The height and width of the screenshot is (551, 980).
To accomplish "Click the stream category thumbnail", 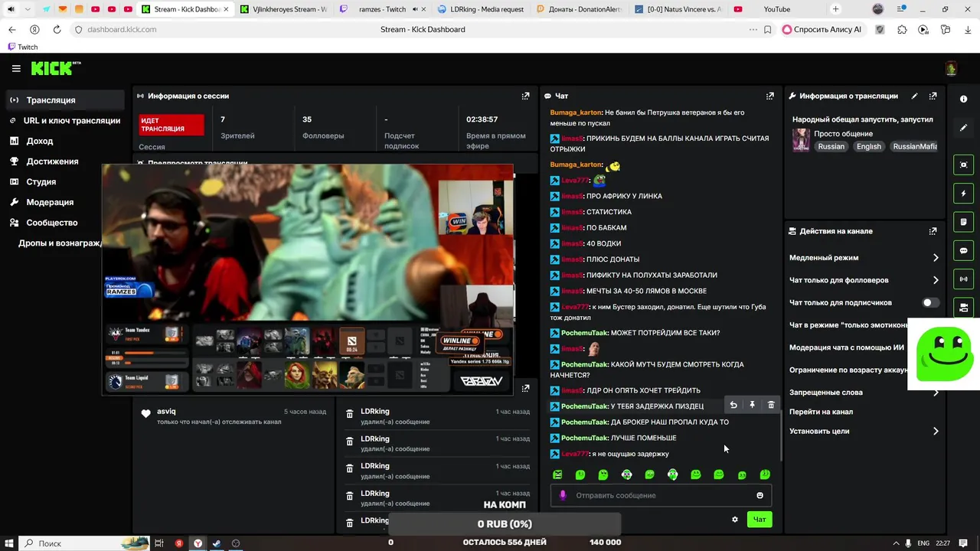I will coord(801,140).
